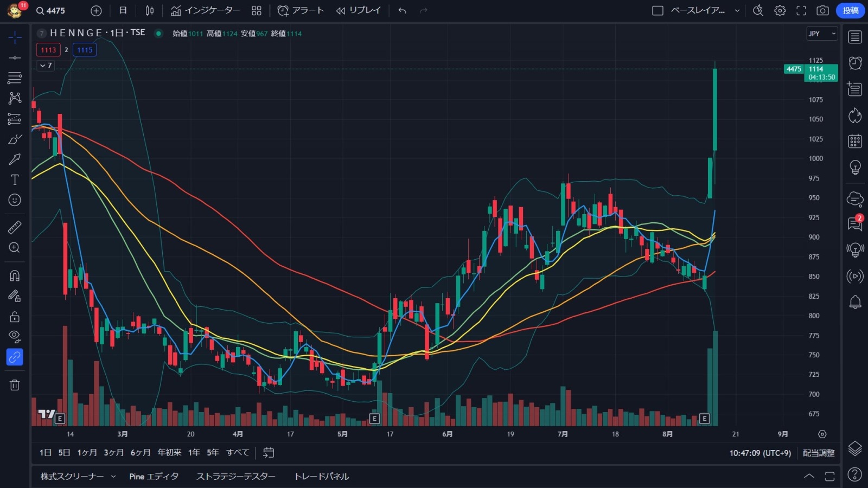The width and height of the screenshot is (868, 488).
Task: Create an alert with アラート button
Action: [x=301, y=10]
